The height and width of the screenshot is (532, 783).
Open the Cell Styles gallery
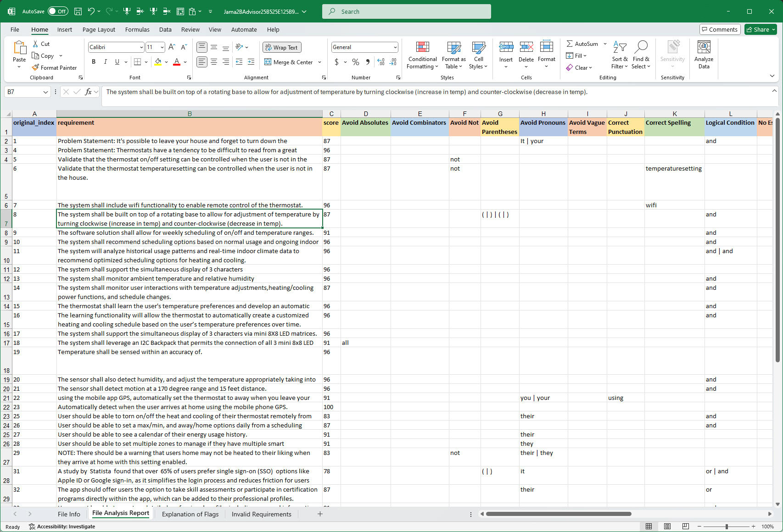[x=478, y=55]
